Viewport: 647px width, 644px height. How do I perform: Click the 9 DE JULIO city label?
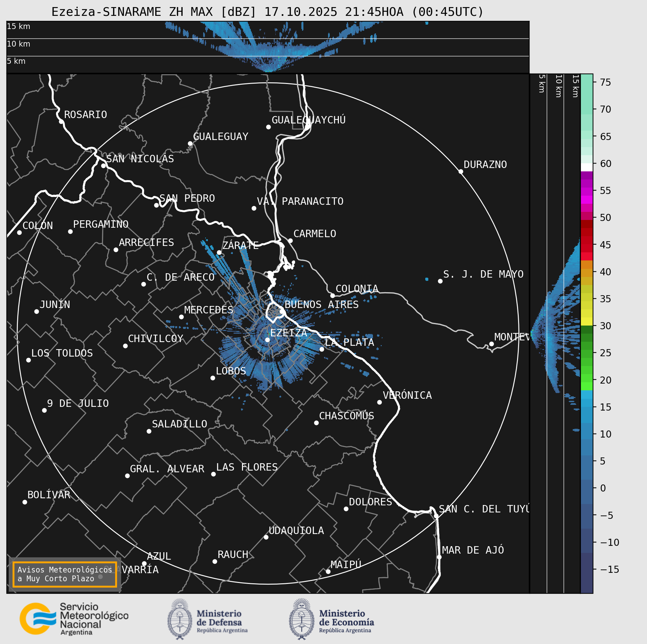click(78, 403)
